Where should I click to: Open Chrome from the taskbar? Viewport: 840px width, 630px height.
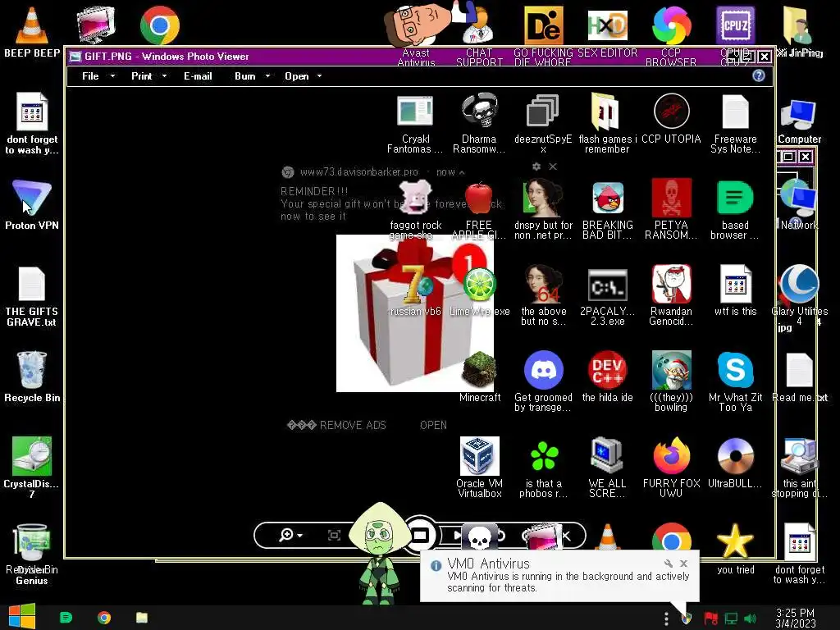pyautogui.click(x=104, y=618)
